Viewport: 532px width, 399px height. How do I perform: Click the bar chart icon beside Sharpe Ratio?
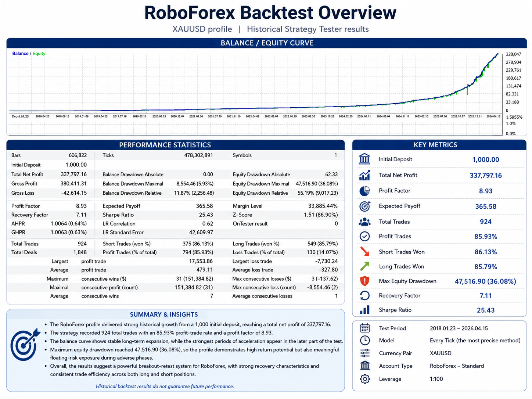(364, 310)
